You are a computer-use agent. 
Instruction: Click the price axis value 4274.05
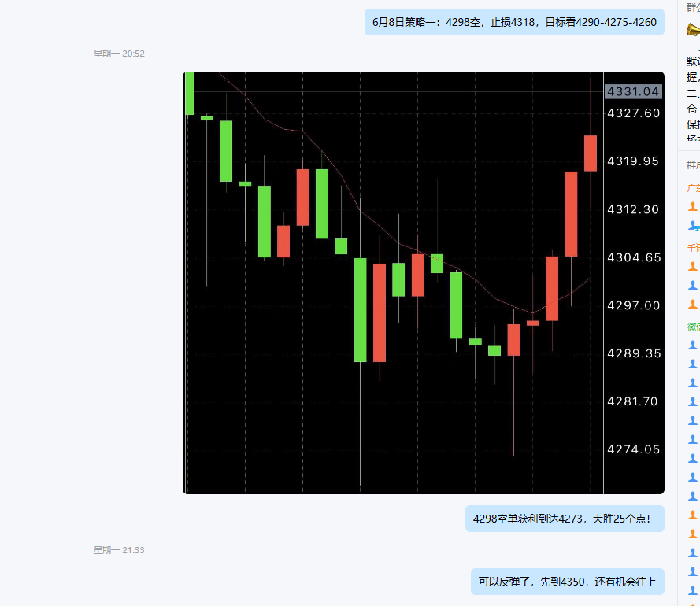(633, 449)
